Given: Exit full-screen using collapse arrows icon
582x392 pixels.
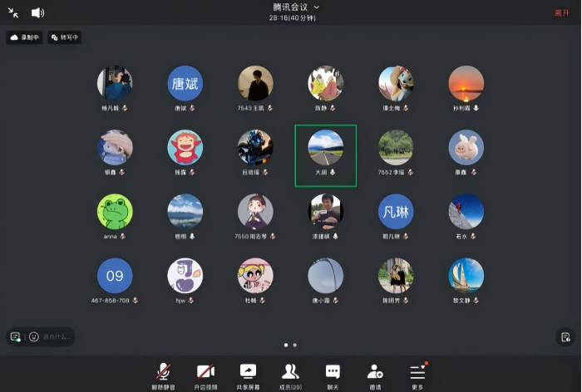Looking at the screenshot, I should point(13,12).
